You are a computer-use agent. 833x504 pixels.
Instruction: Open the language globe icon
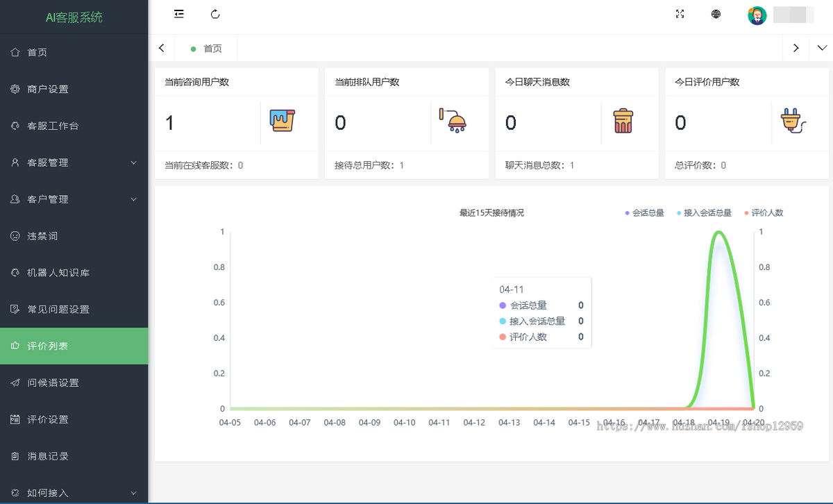pos(716,14)
